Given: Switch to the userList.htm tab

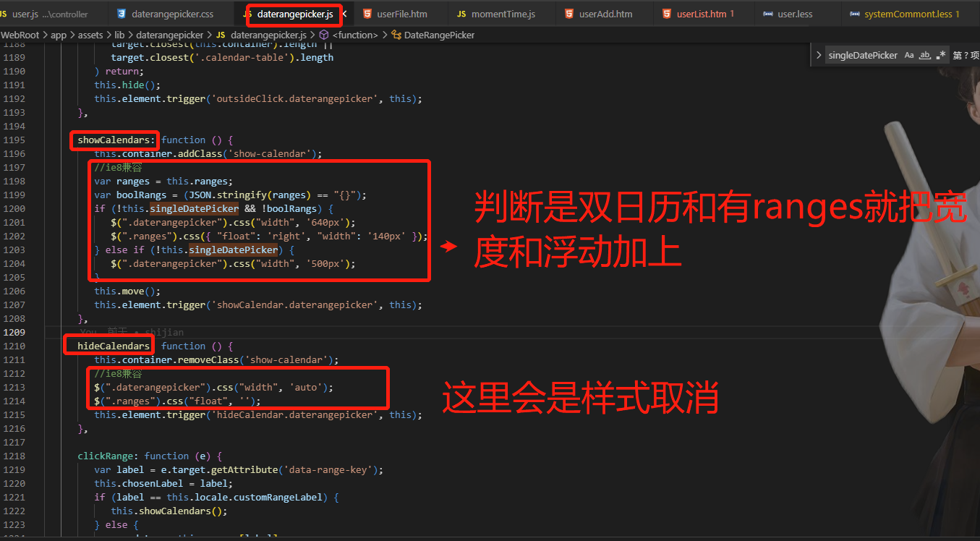Looking at the screenshot, I should 702,14.
